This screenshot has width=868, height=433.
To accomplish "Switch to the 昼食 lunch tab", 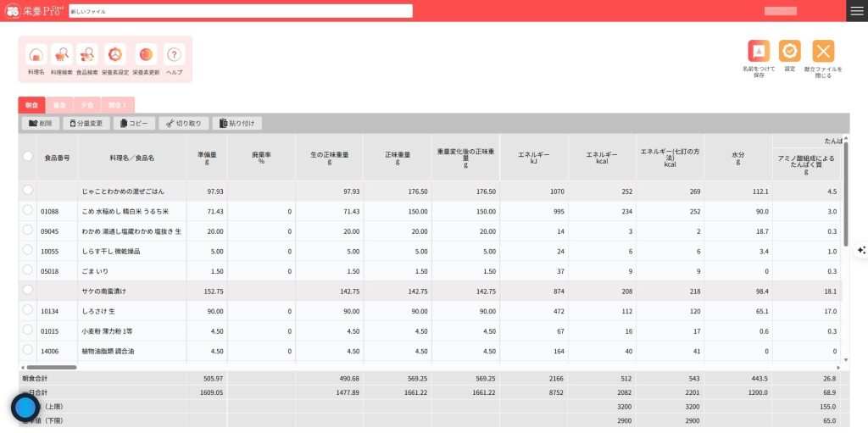I will 59,105.
